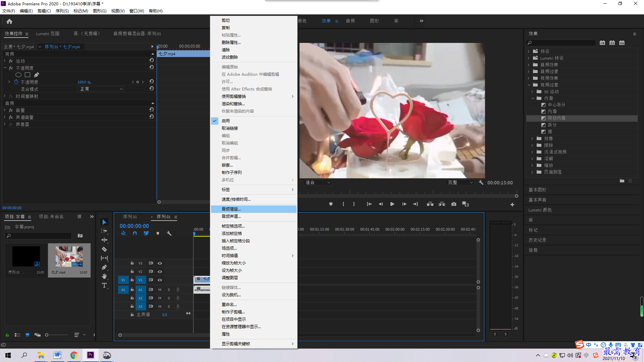The height and width of the screenshot is (362, 644).
Task: Toggle opacity animation stopwatch
Action: (x=16, y=82)
